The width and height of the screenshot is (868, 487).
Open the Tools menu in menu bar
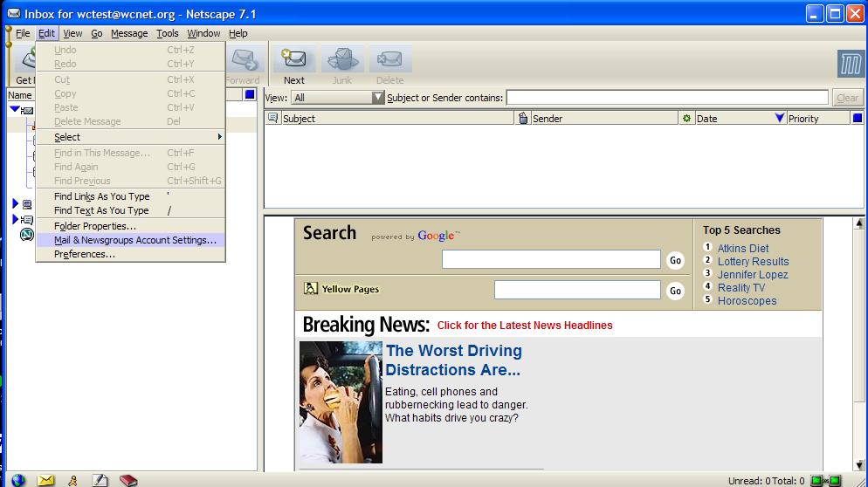pyautogui.click(x=167, y=33)
